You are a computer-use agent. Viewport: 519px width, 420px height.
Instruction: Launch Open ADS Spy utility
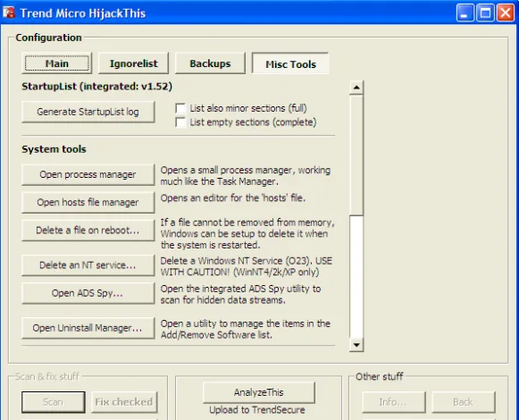88,293
